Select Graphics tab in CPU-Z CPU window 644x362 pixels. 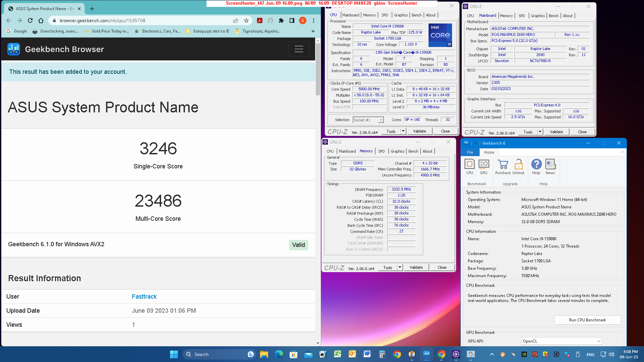coord(401,15)
